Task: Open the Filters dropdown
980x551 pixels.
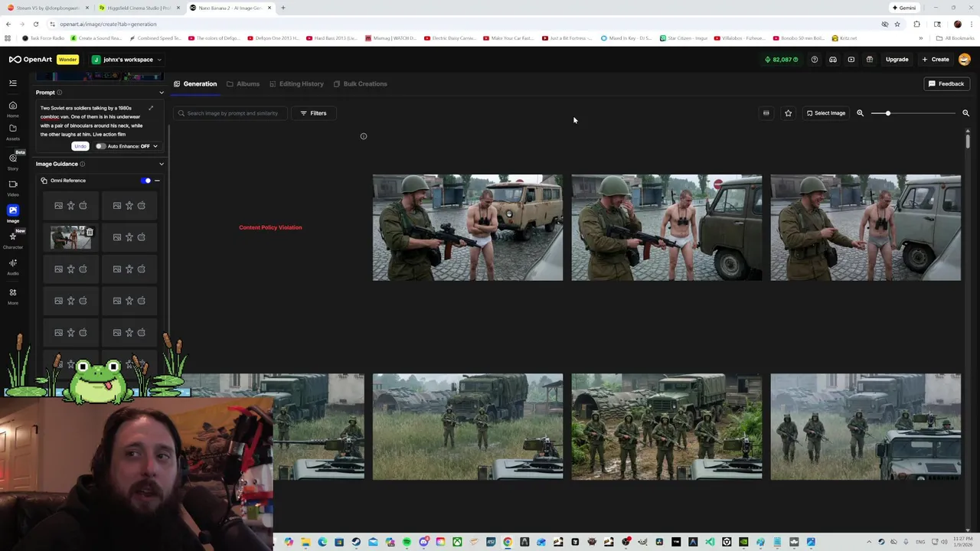Action: (313, 113)
